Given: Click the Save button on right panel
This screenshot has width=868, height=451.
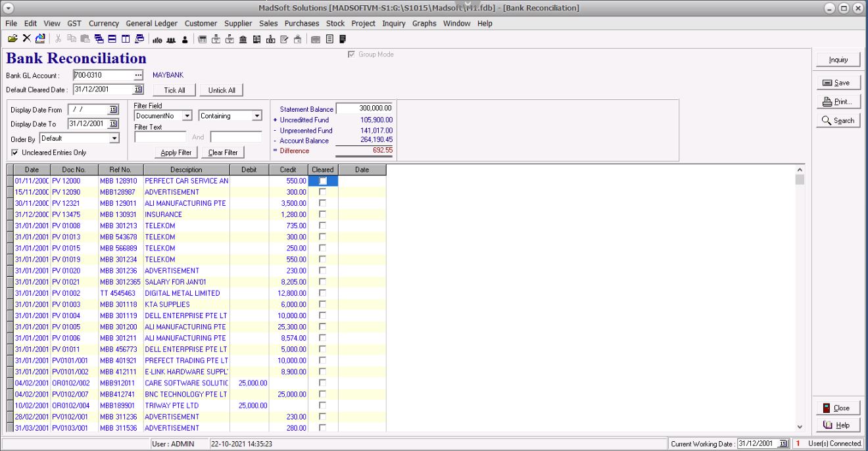Looking at the screenshot, I should click(x=838, y=83).
